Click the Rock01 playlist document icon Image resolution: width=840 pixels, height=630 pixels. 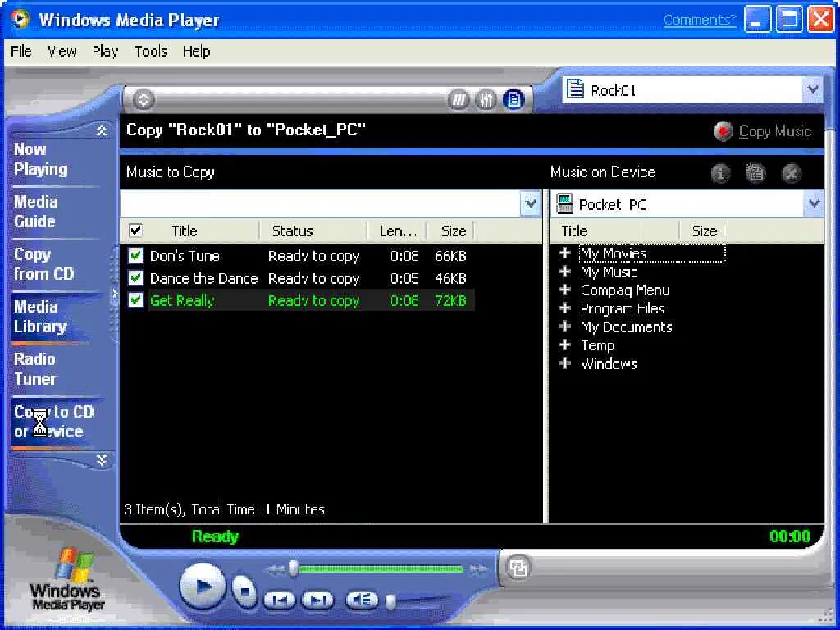point(575,89)
